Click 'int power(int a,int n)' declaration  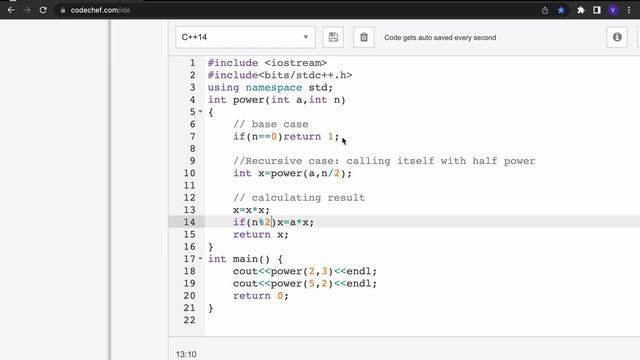(x=277, y=100)
